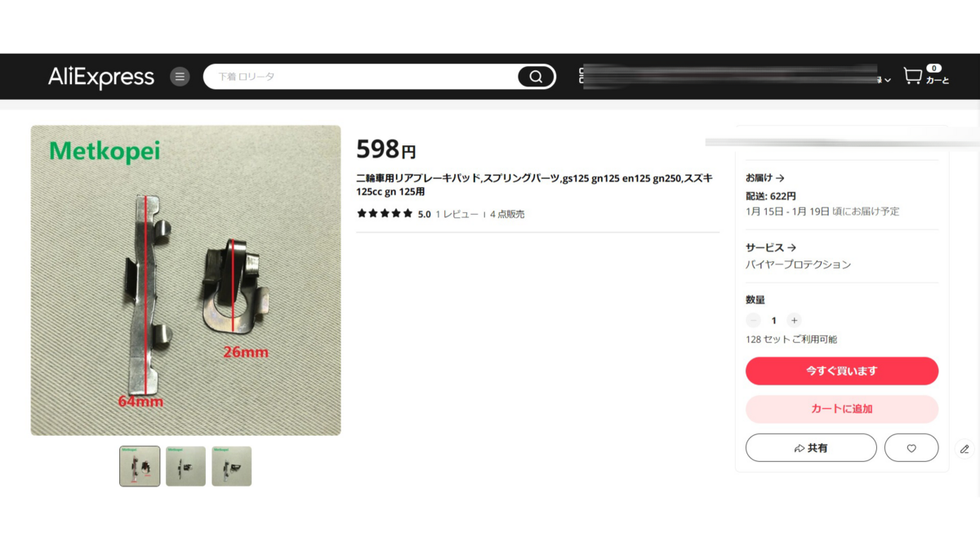Click the カートに追加 add to cart button
The height and width of the screenshot is (551, 980).
click(x=842, y=409)
